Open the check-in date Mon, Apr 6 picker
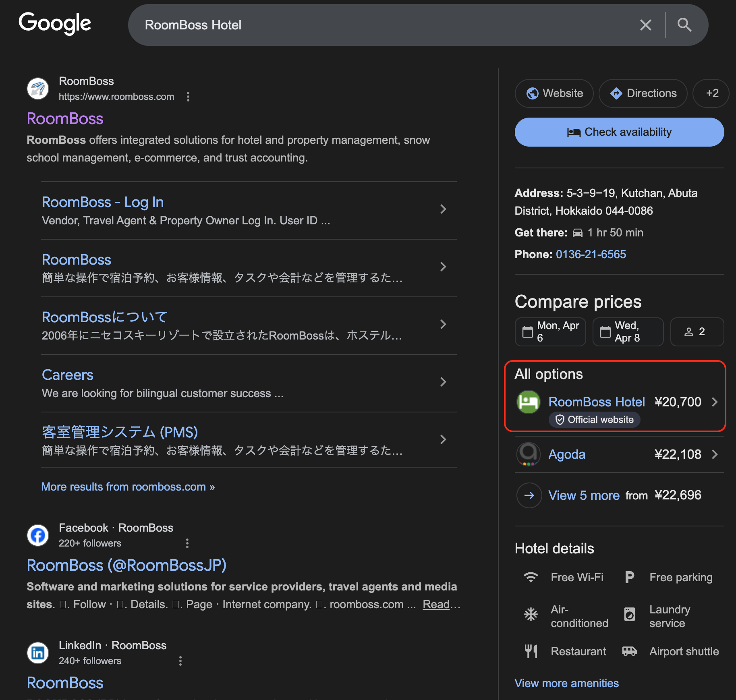 click(550, 332)
